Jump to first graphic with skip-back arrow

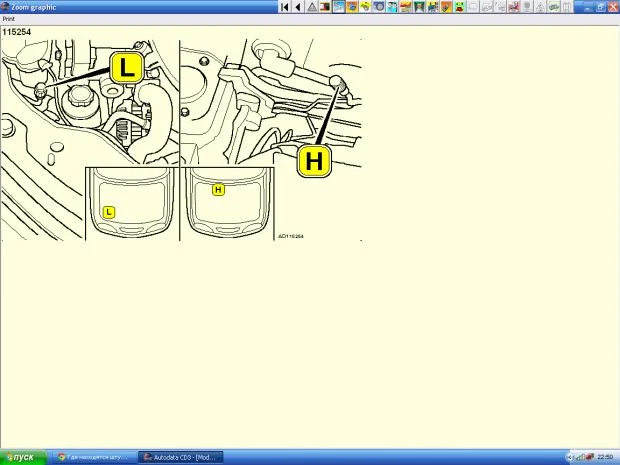285,7
